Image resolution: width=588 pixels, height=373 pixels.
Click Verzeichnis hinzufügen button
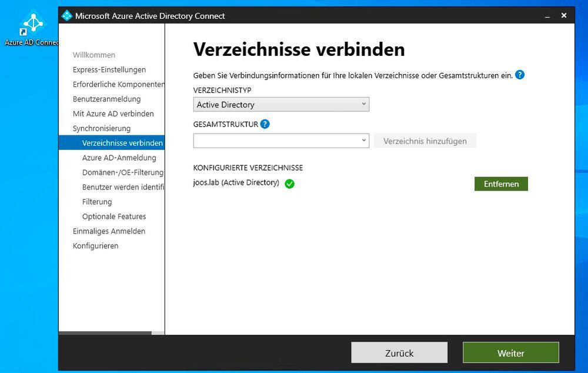[x=425, y=141]
